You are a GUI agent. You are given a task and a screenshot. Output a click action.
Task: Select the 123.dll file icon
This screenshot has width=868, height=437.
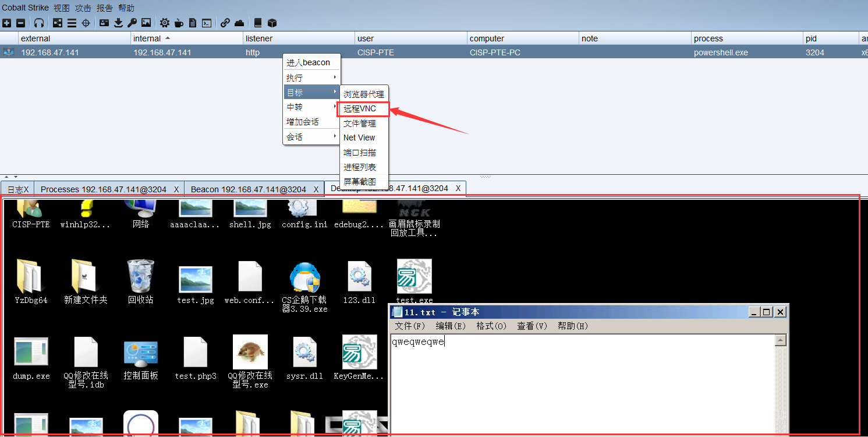click(x=359, y=276)
